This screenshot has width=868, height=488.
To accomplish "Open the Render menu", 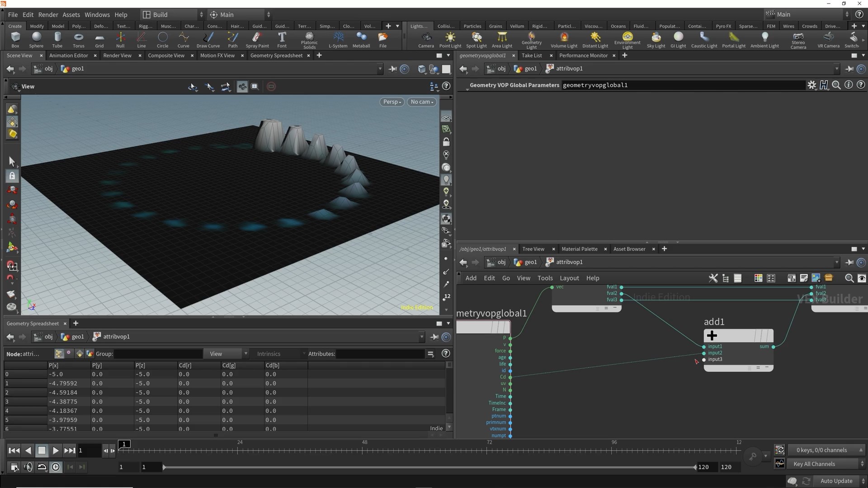I will click(48, 14).
